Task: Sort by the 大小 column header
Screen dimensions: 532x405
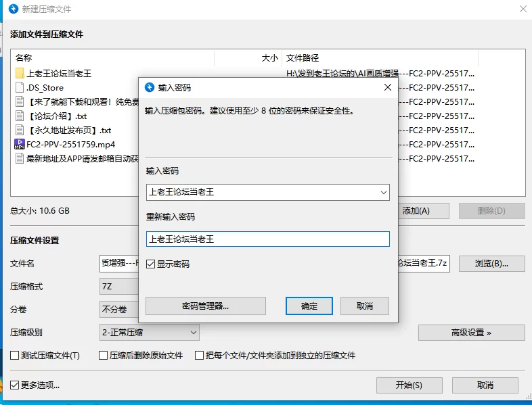Action: 248,58
